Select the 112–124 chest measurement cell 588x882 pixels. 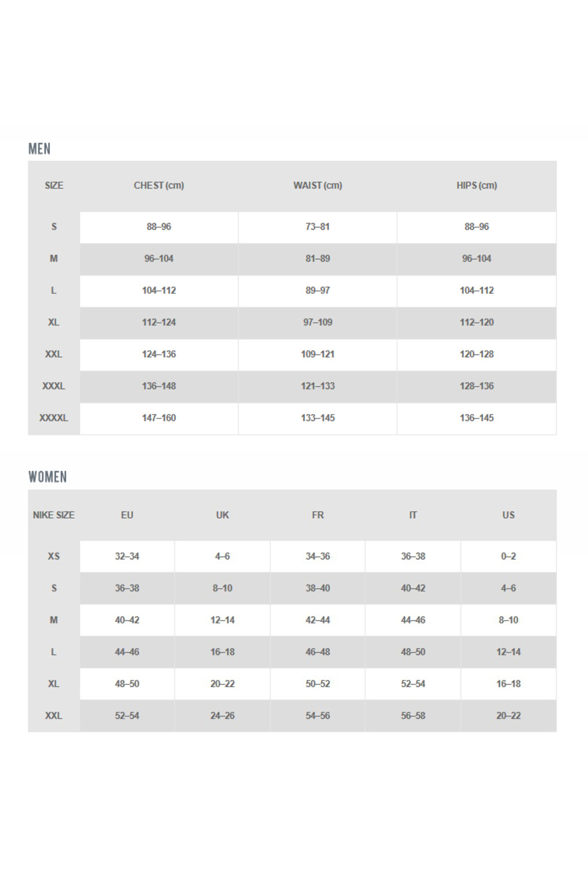159,322
